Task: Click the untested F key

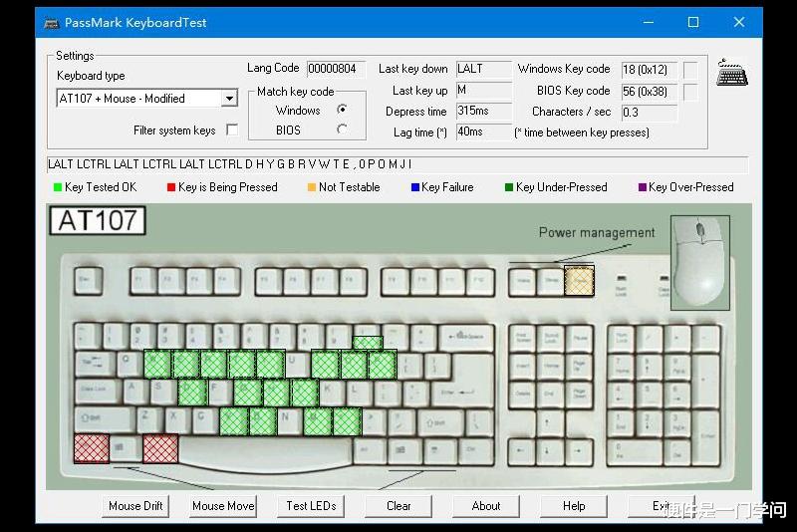Action: point(220,392)
